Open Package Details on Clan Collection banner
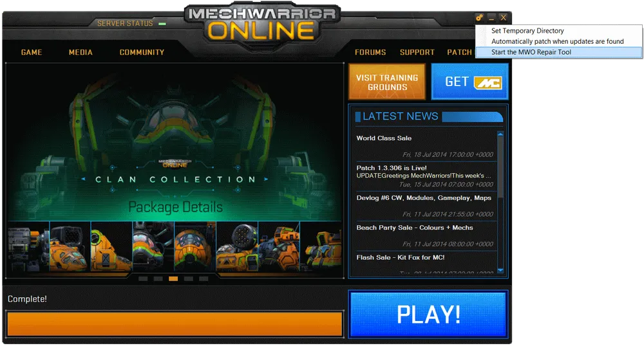644x346 pixels. (175, 207)
